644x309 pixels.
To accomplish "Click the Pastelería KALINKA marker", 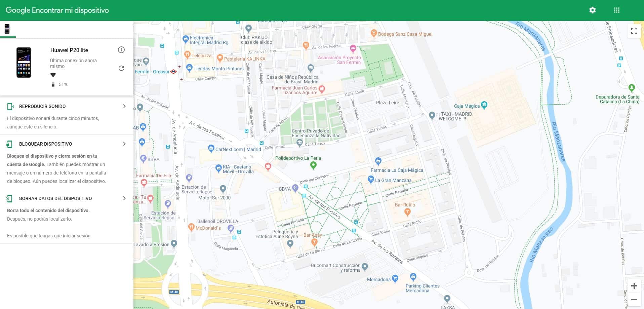I will [220, 58].
